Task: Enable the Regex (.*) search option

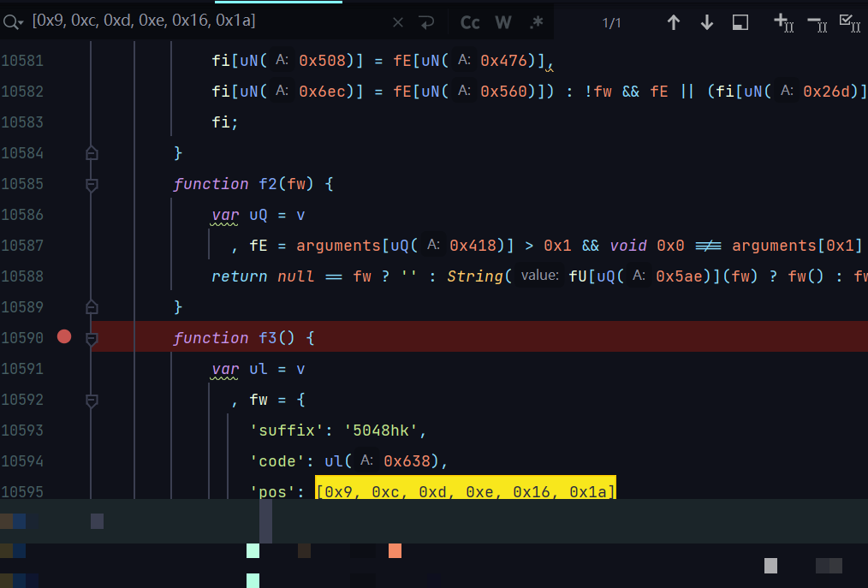Action: [536, 22]
